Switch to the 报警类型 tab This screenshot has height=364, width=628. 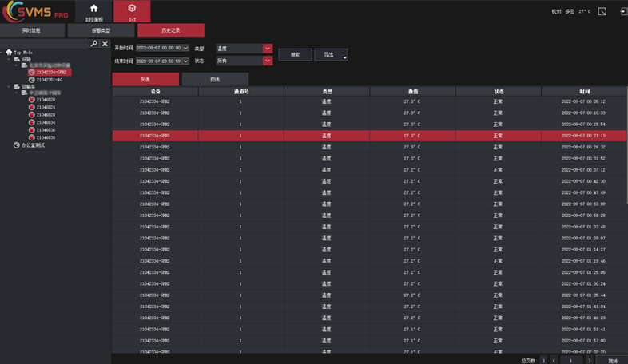tap(101, 30)
